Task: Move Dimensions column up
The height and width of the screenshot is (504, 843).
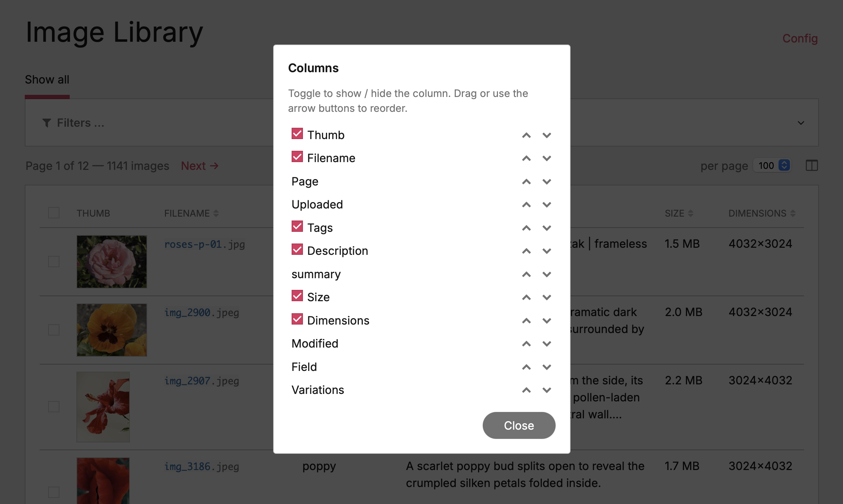Action: (x=526, y=321)
